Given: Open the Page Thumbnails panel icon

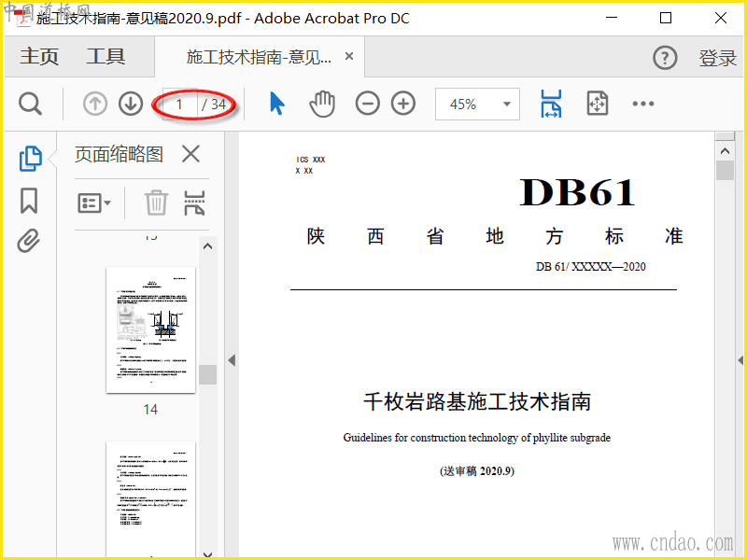Looking at the screenshot, I should (30, 159).
